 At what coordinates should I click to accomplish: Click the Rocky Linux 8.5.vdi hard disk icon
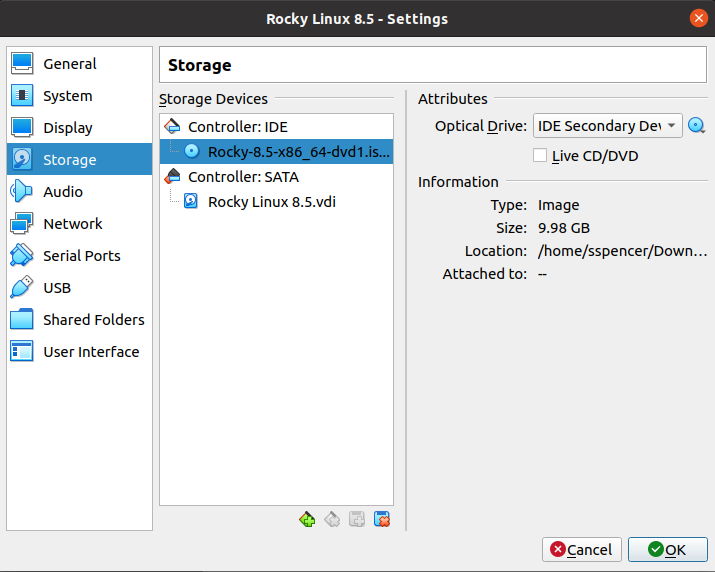[191, 202]
